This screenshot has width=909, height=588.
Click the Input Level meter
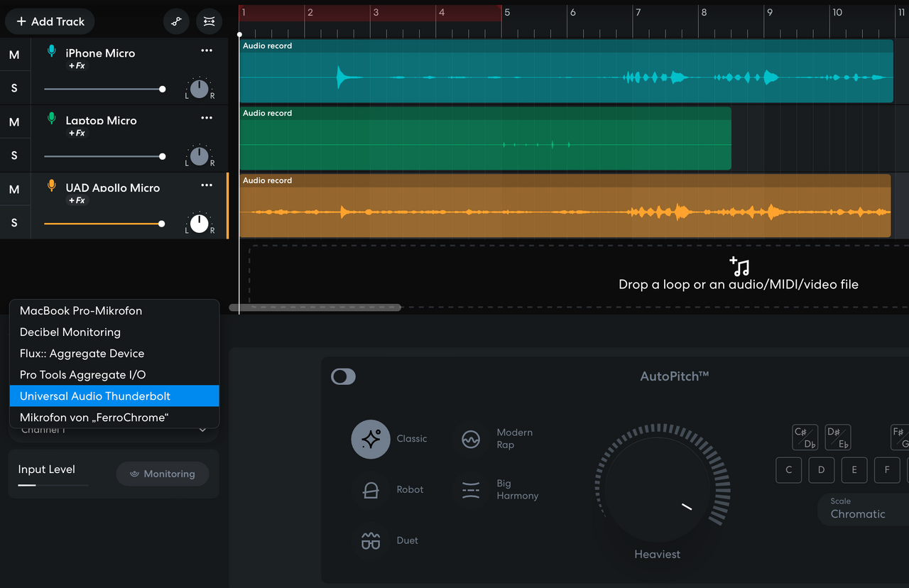[53, 485]
